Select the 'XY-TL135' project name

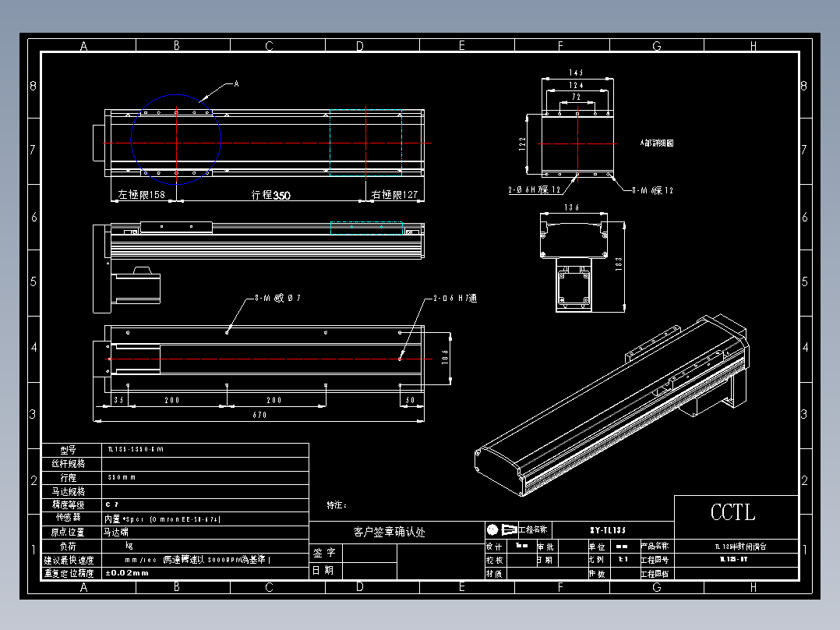coord(608,530)
